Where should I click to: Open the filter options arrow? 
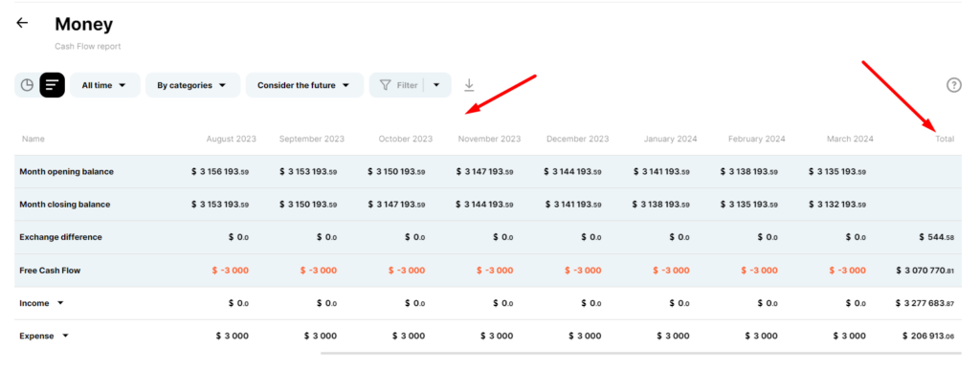coord(437,85)
